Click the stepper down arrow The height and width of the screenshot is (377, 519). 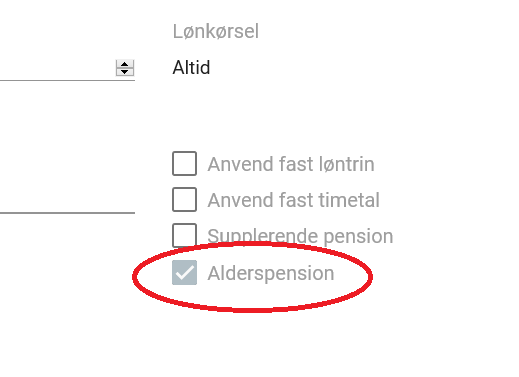tap(125, 72)
